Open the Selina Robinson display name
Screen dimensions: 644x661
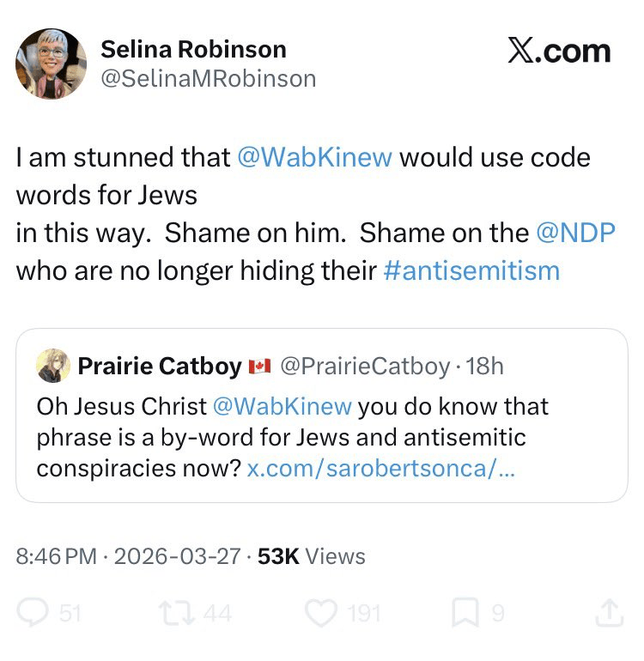click(x=194, y=49)
